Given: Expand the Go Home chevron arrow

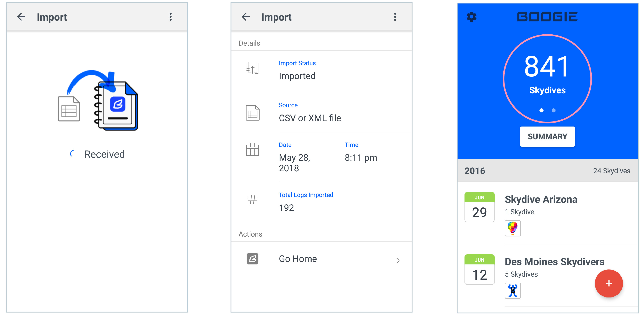Looking at the screenshot, I should (398, 261).
